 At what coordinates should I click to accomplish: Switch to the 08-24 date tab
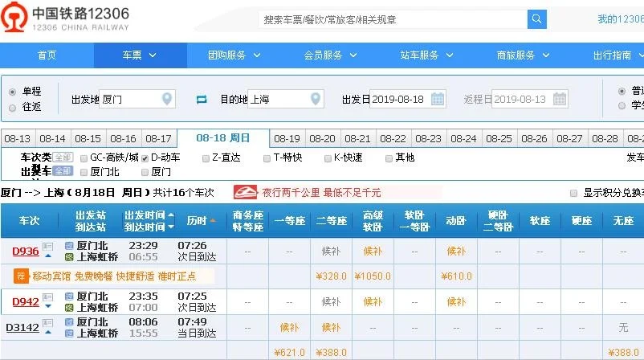tap(463, 138)
